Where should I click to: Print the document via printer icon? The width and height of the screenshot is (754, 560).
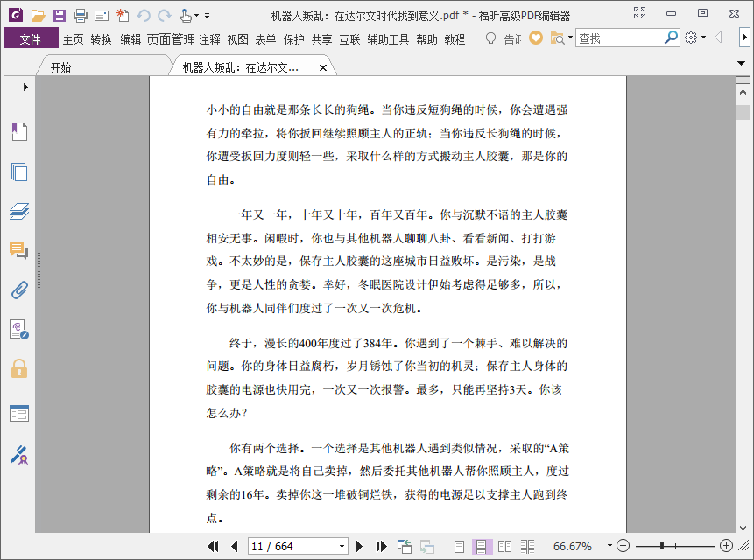[x=81, y=16]
